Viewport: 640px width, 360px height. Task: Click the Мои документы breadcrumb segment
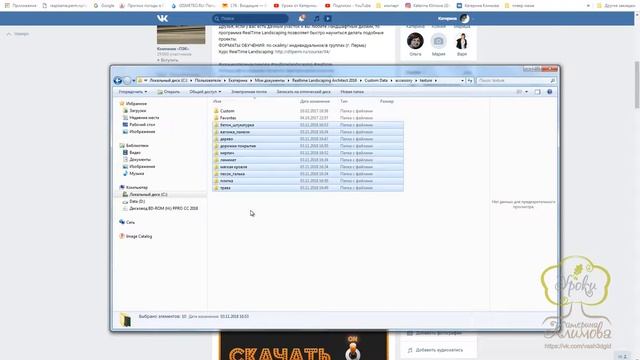point(269,80)
